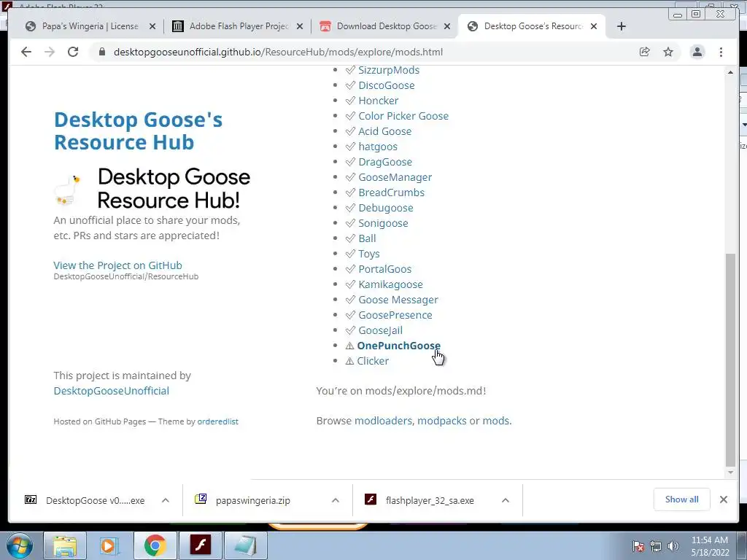Expand options for DesktopGoose exe download
The image size is (747, 560).
166,500
